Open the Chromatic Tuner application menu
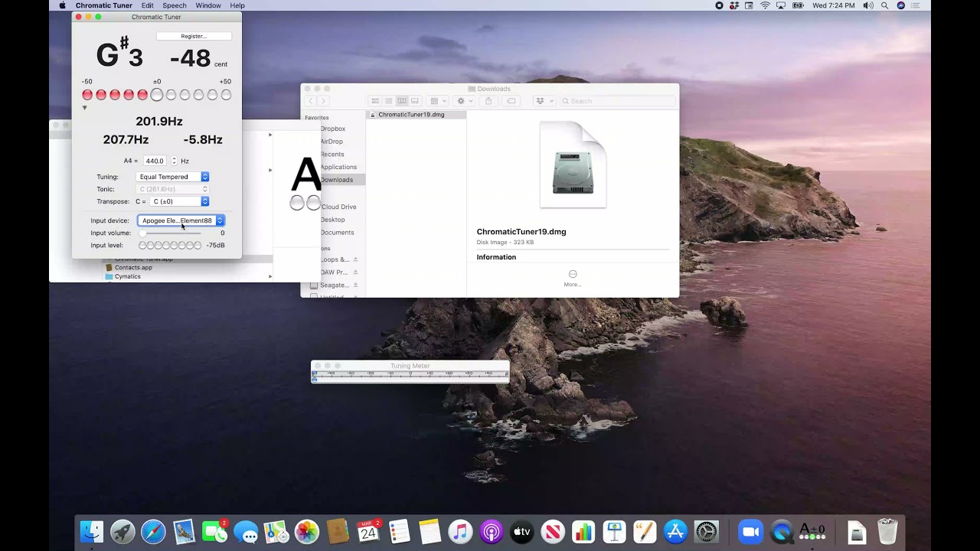This screenshot has height=551, width=980. (104, 5)
